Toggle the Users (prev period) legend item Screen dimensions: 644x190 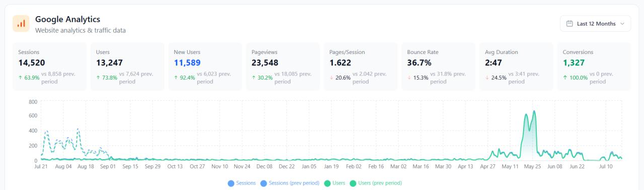coord(376,183)
